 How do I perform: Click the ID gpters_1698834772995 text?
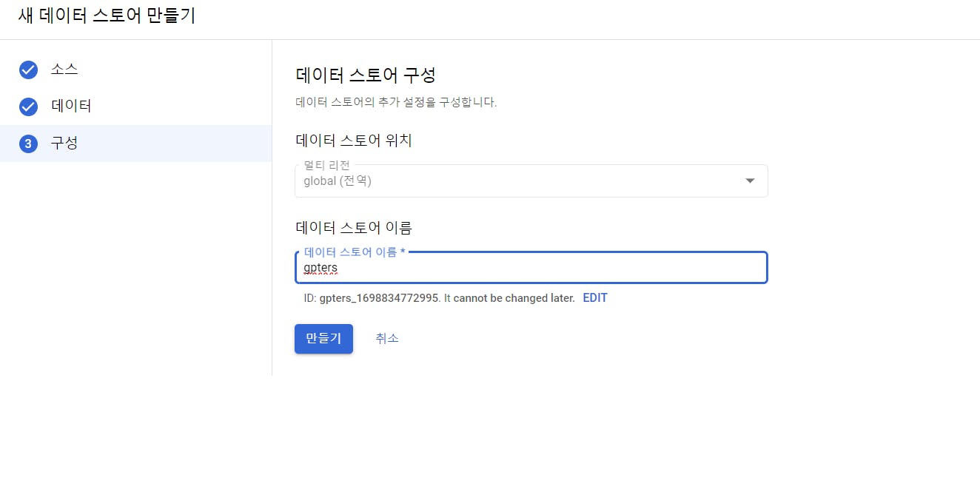380,298
